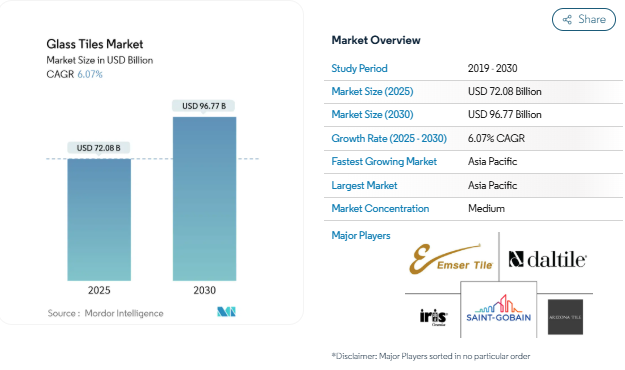Open Growth Rate (2025 - 2030) link
The height and width of the screenshot is (370, 625).
point(389,138)
